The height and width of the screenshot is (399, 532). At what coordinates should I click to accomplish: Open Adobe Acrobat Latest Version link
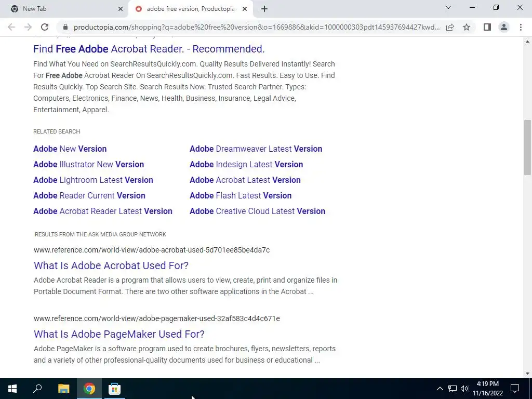pos(245,180)
